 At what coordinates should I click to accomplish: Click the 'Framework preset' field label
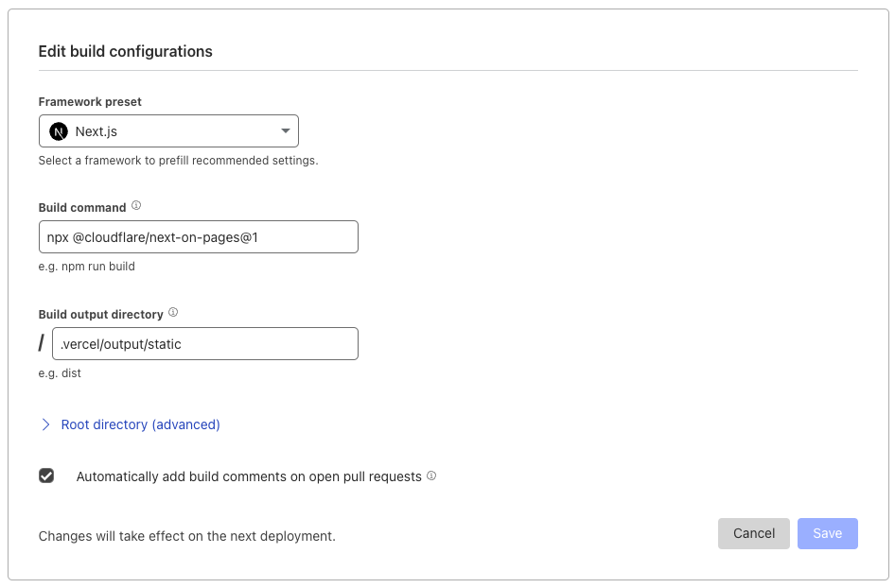90,101
